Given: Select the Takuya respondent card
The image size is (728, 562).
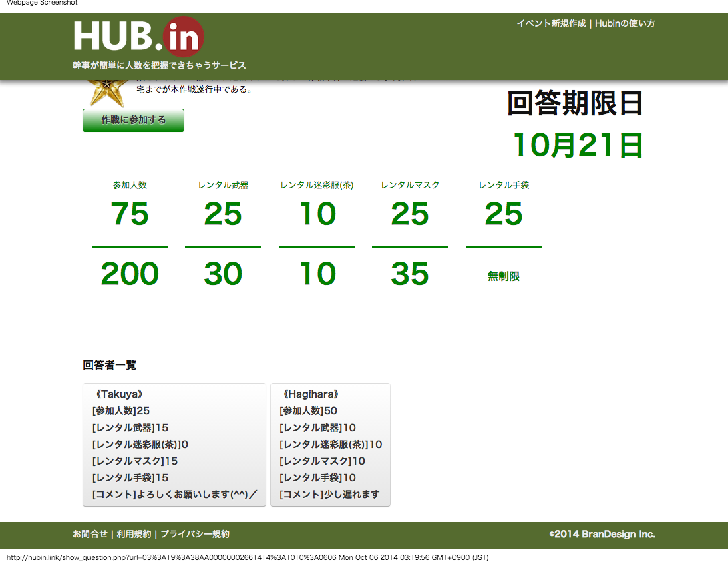Looking at the screenshot, I should 174,445.
